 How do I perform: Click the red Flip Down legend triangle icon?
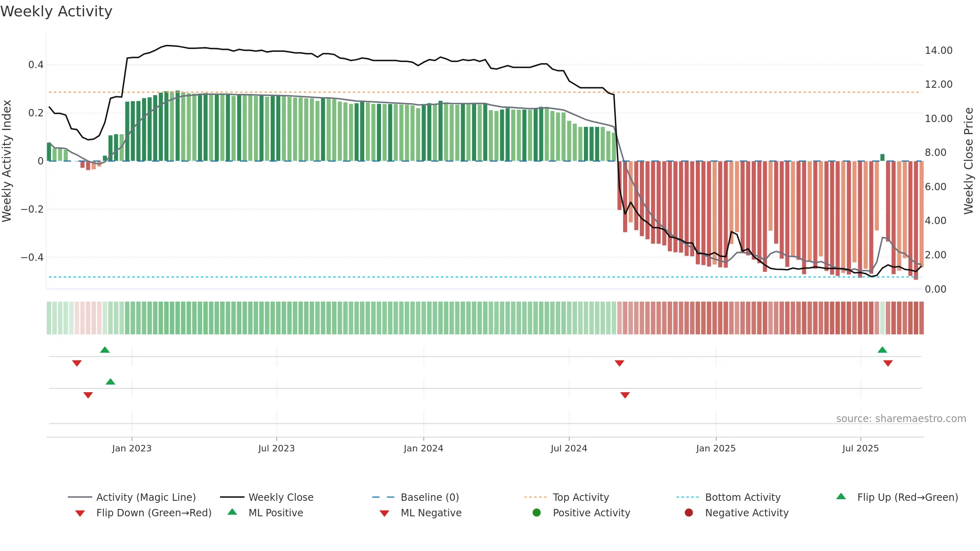(80, 513)
